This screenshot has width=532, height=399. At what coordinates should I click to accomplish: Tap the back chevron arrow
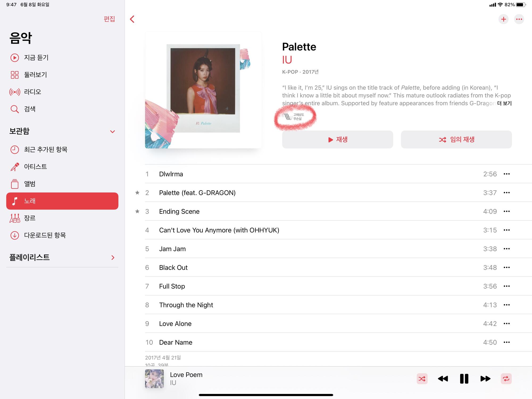click(x=132, y=19)
